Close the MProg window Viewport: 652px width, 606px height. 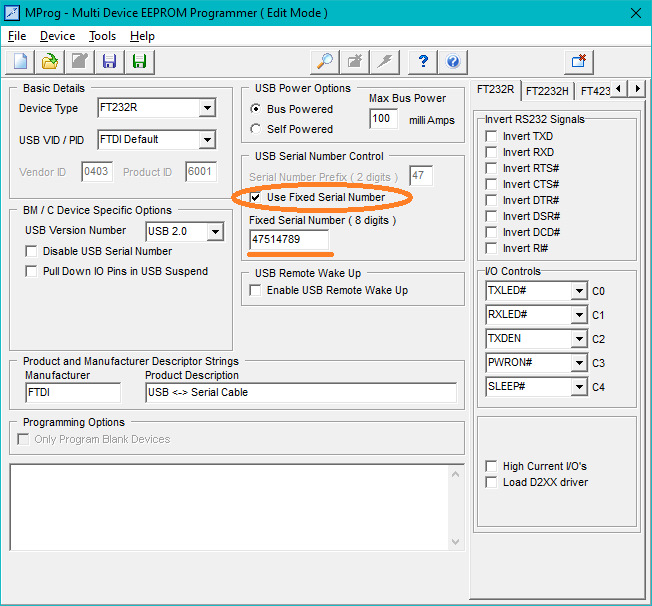(x=635, y=13)
